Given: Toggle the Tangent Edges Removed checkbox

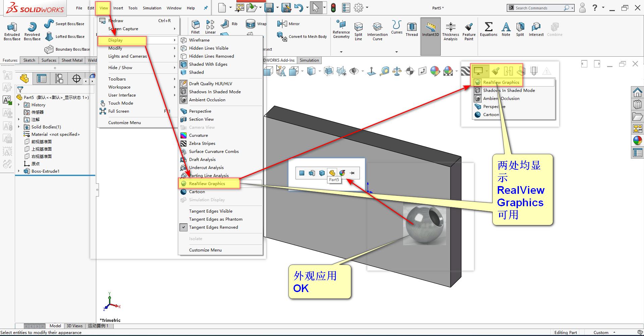Looking at the screenshot, I should 183,227.
